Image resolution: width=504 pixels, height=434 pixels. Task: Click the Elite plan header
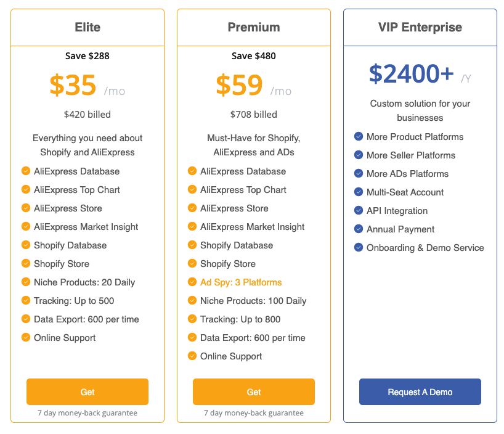point(87,27)
